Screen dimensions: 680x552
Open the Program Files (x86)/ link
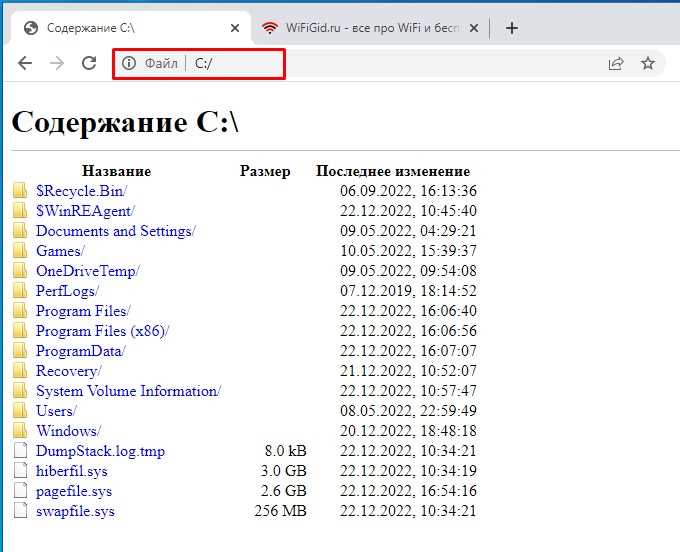(102, 330)
